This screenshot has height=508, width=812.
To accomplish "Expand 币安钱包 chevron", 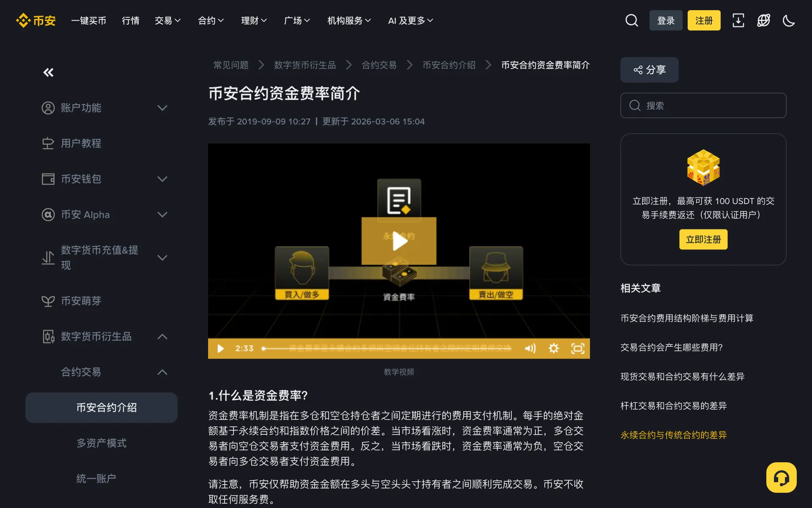I will click(x=162, y=179).
